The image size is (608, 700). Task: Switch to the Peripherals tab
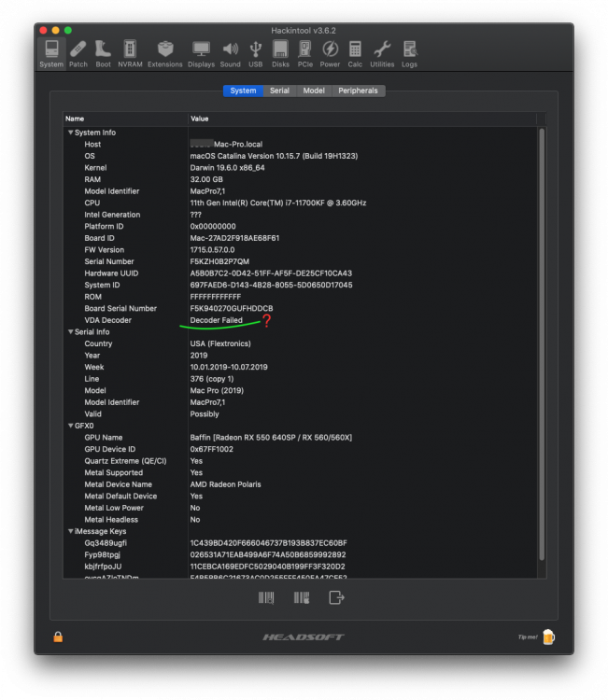pyautogui.click(x=359, y=91)
